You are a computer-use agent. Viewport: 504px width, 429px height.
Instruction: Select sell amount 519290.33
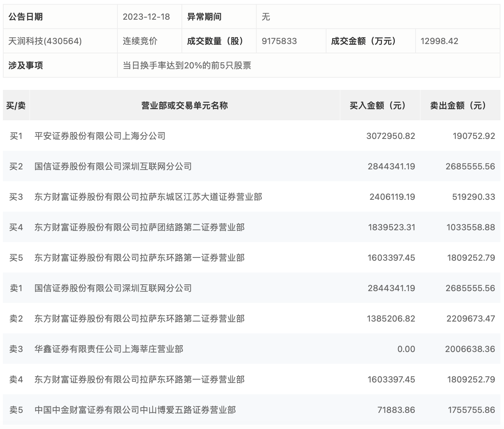[474, 197]
